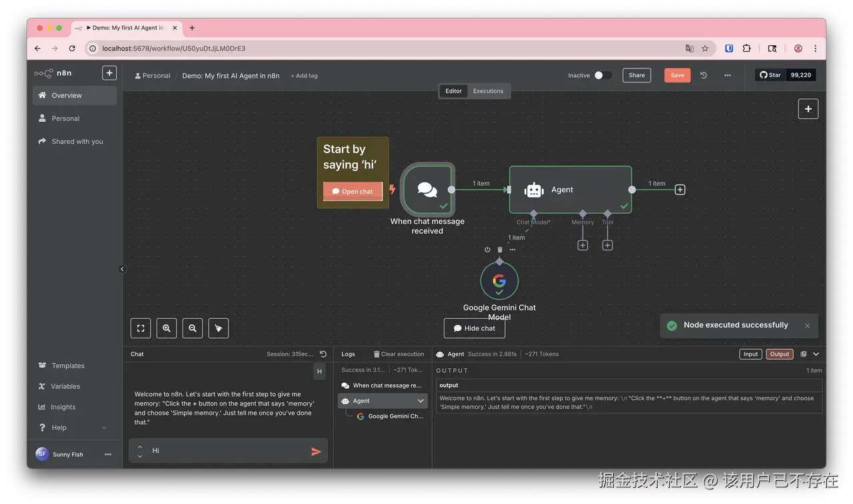Open Sunny Fish user options menu
Viewport: 853px width, 504px height.
coord(108,454)
